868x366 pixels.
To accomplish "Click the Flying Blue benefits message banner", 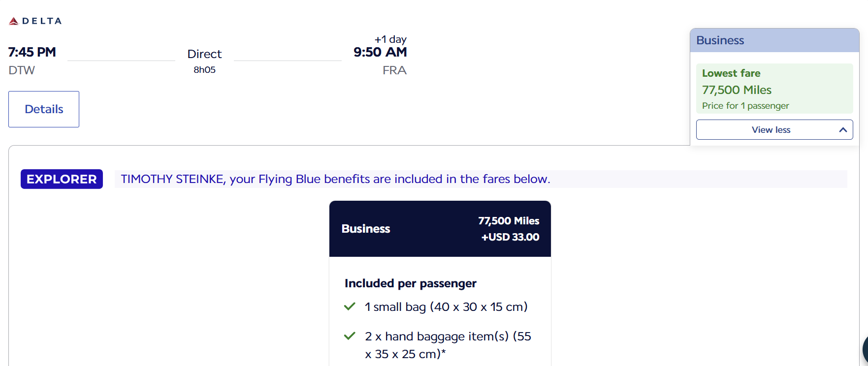I will point(335,179).
